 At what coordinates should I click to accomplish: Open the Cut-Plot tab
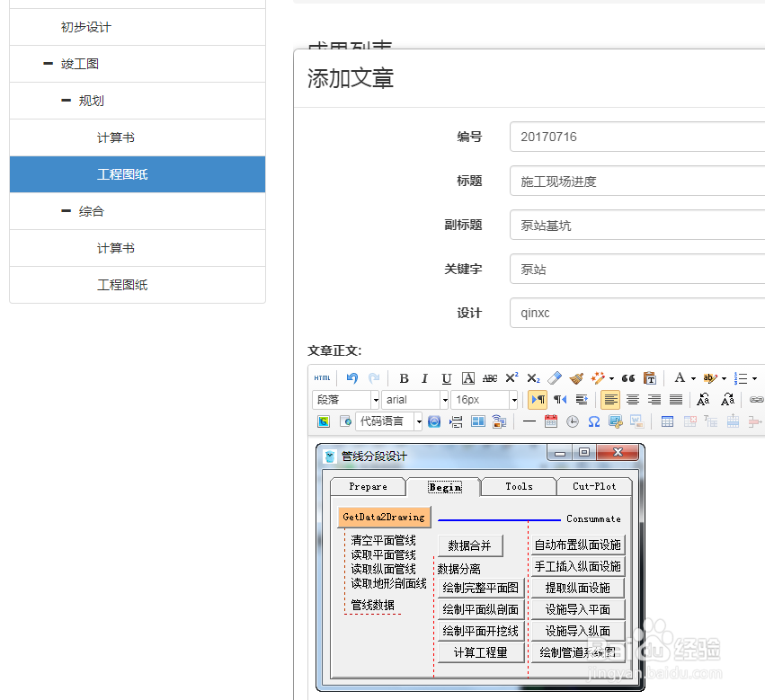[x=594, y=486]
